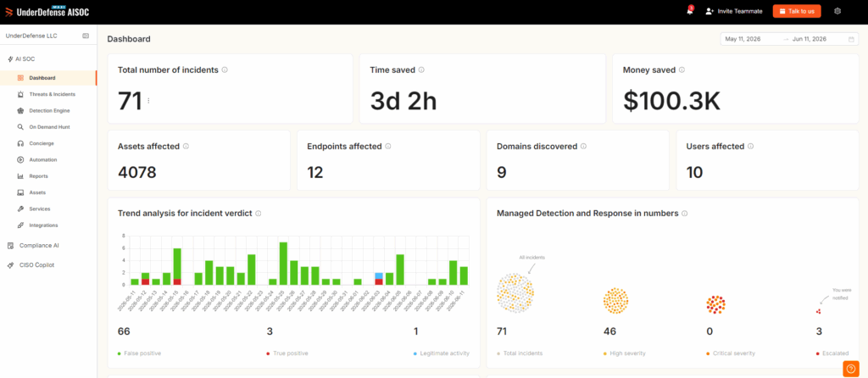The height and width of the screenshot is (378, 868).
Task: Click the UnderDefense AISOC logo
Action: 47,12
